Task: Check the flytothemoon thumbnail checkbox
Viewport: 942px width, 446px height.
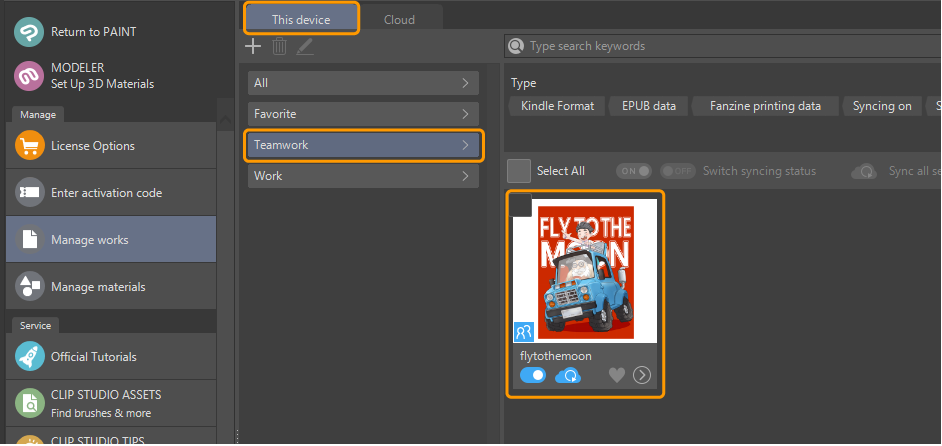Action: click(x=521, y=205)
